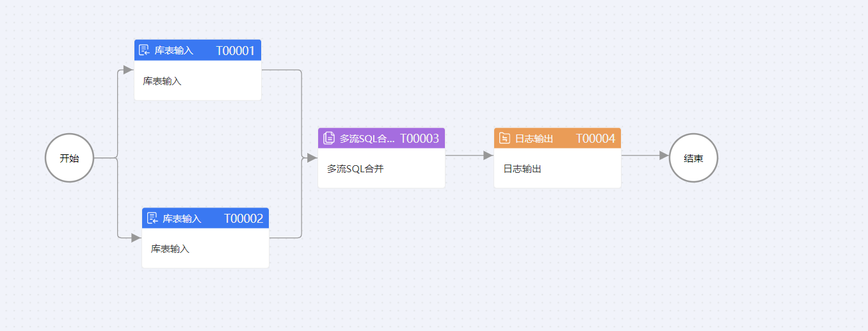The height and width of the screenshot is (331, 868).
Task: Click the log output icon on node T00004
Action: coord(504,138)
